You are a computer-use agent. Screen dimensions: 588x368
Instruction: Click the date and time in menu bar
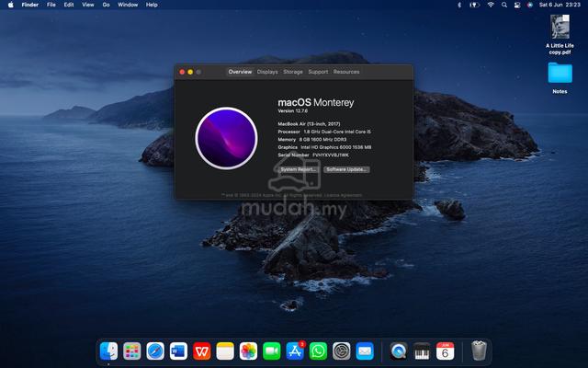click(x=560, y=5)
